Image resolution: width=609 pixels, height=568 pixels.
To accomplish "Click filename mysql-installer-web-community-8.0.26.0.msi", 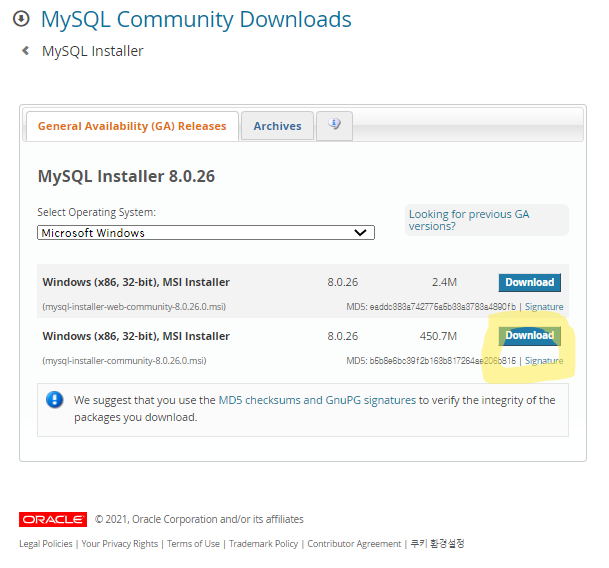I will 134,307.
